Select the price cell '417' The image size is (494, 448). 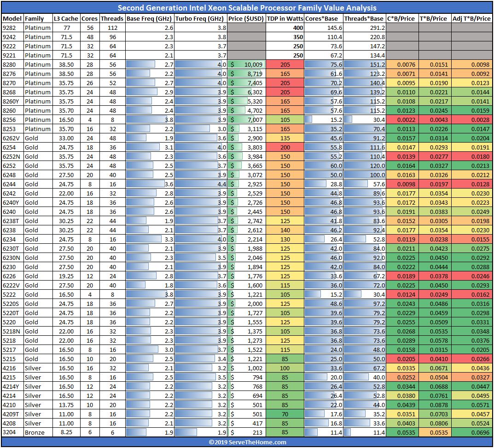(x=246, y=423)
